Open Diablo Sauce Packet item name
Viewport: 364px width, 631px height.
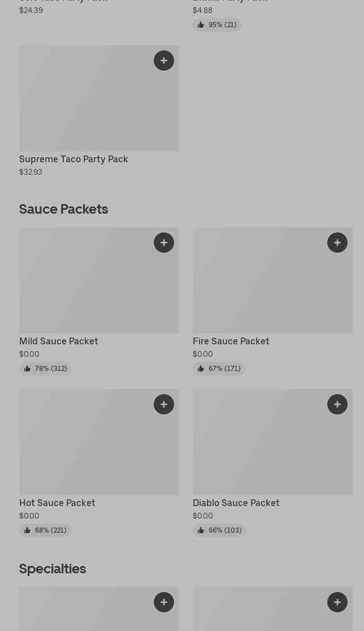[x=236, y=503]
